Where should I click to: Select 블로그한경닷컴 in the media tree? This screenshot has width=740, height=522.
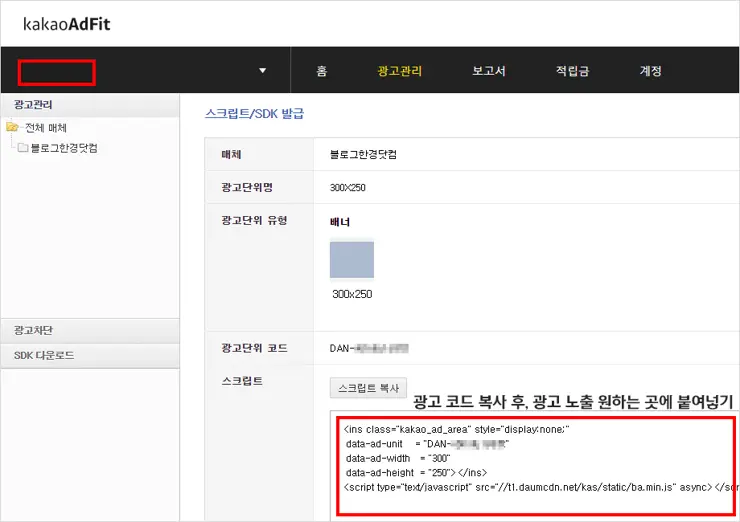64,148
